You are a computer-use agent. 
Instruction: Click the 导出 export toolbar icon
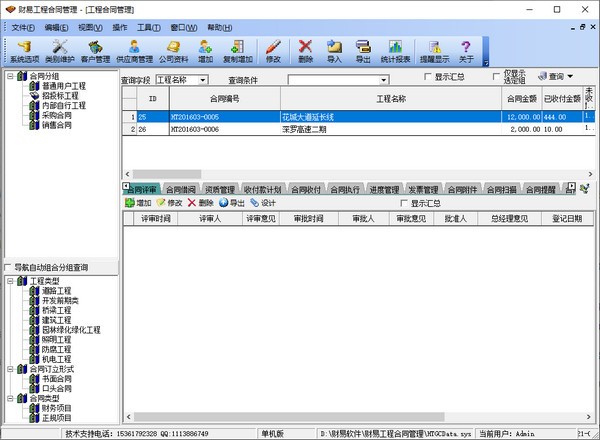point(363,51)
